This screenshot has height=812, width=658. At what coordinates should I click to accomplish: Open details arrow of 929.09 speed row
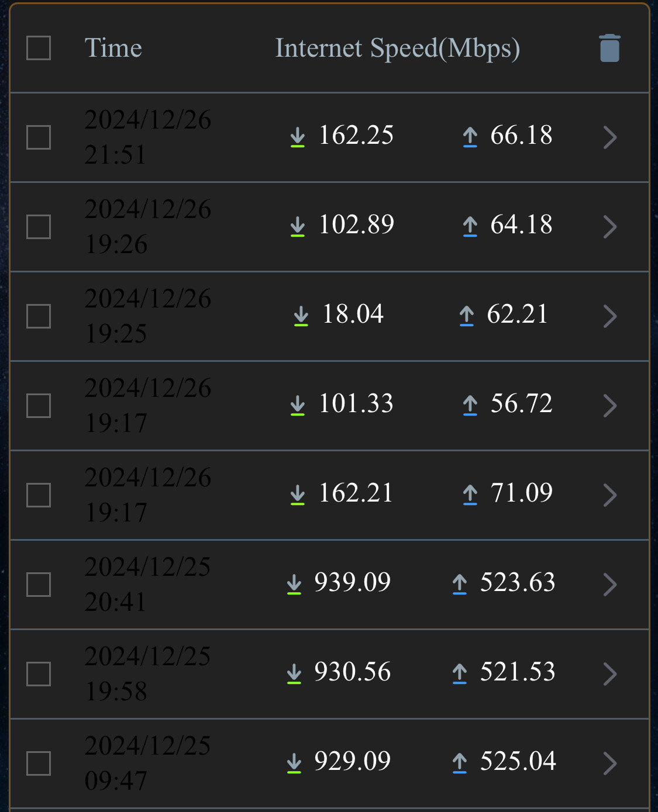(610, 763)
